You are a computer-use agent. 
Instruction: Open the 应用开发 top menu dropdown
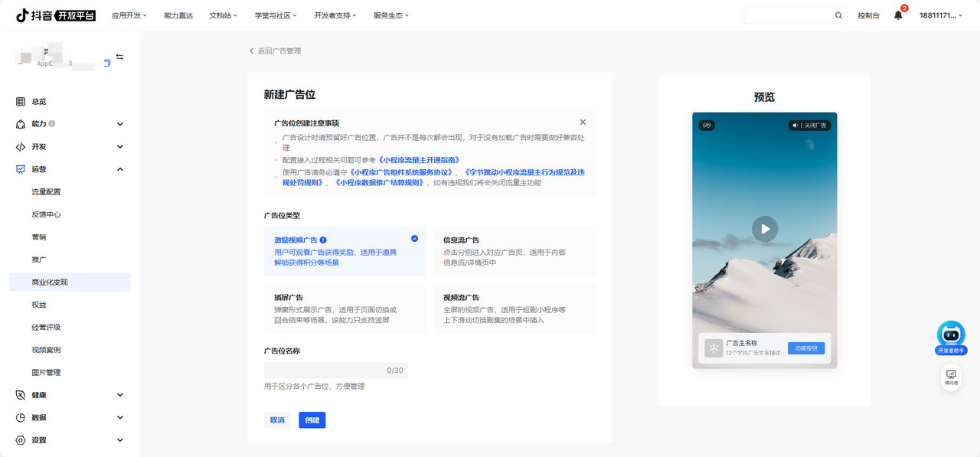coord(129,15)
